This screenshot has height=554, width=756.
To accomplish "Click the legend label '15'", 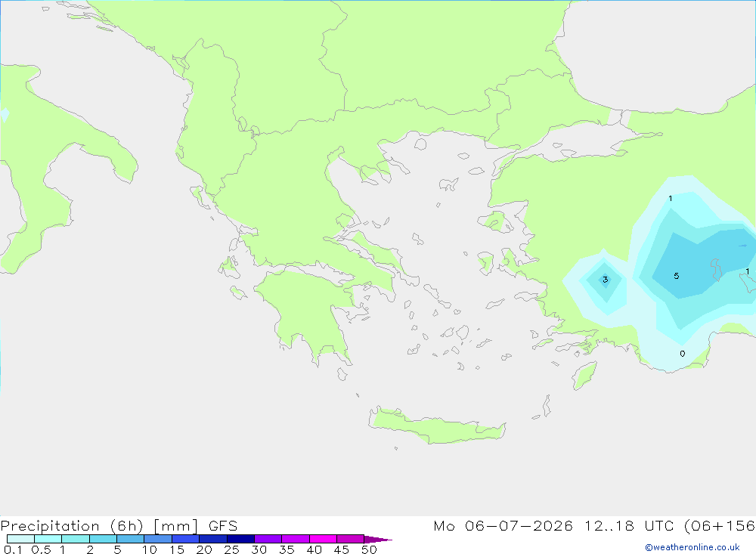I will [x=176, y=549].
